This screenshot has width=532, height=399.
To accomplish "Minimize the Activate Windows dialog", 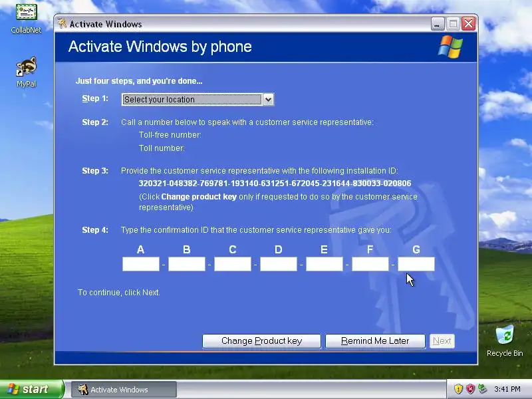I will [x=438, y=24].
